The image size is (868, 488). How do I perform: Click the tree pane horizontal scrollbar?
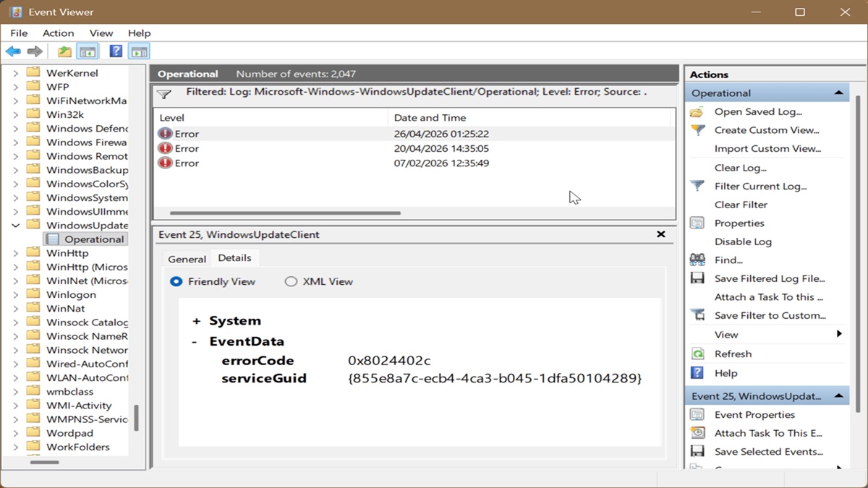[x=44, y=462]
